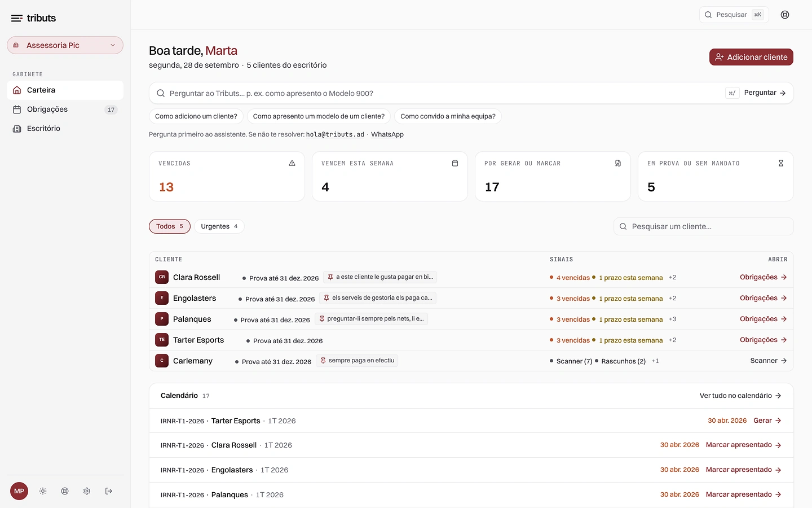Click the Adicionar cliente button
The image size is (812, 508).
751,57
